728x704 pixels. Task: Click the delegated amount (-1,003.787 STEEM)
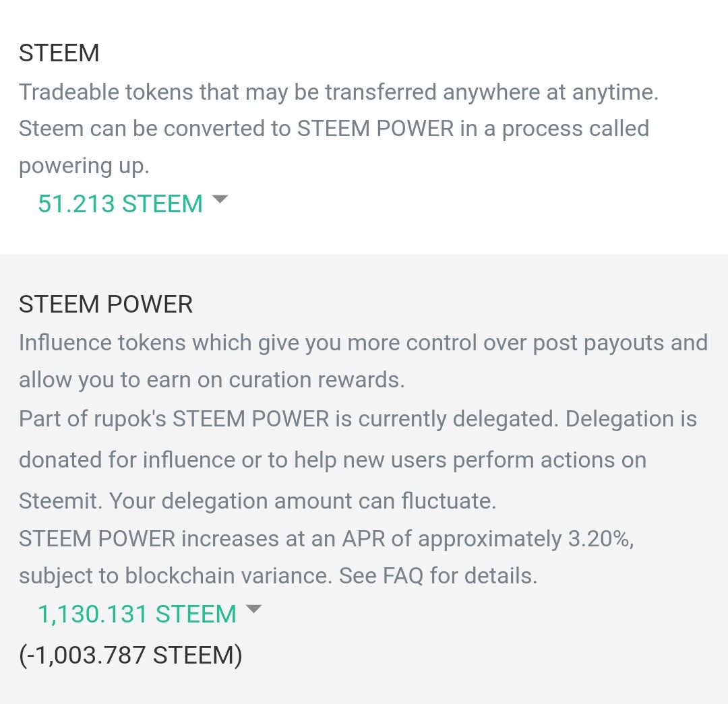coord(130,655)
